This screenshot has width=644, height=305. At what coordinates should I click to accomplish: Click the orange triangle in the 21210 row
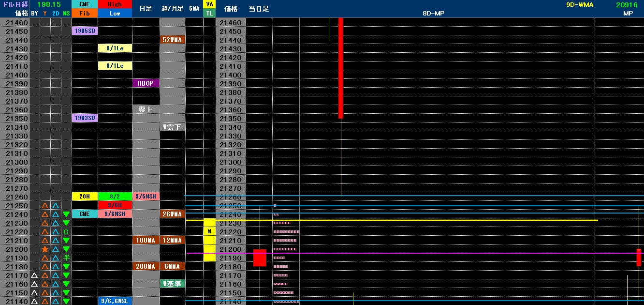coord(45,241)
